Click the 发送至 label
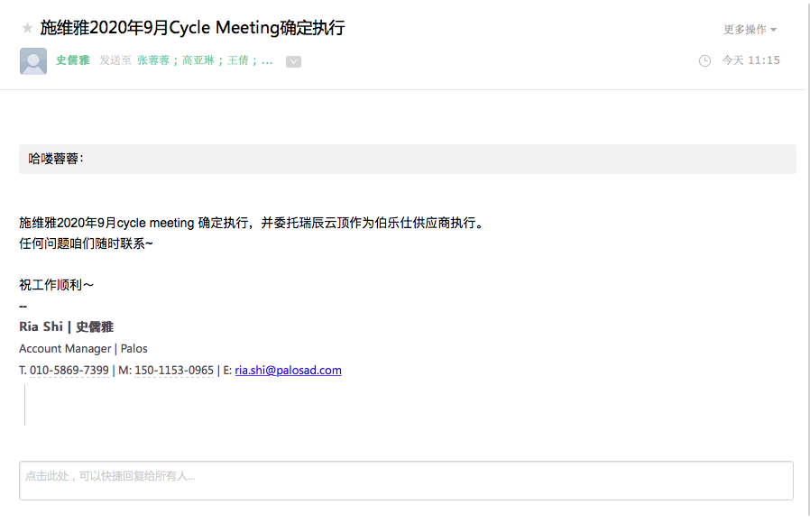This screenshot has height=532, width=810. coord(115,60)
